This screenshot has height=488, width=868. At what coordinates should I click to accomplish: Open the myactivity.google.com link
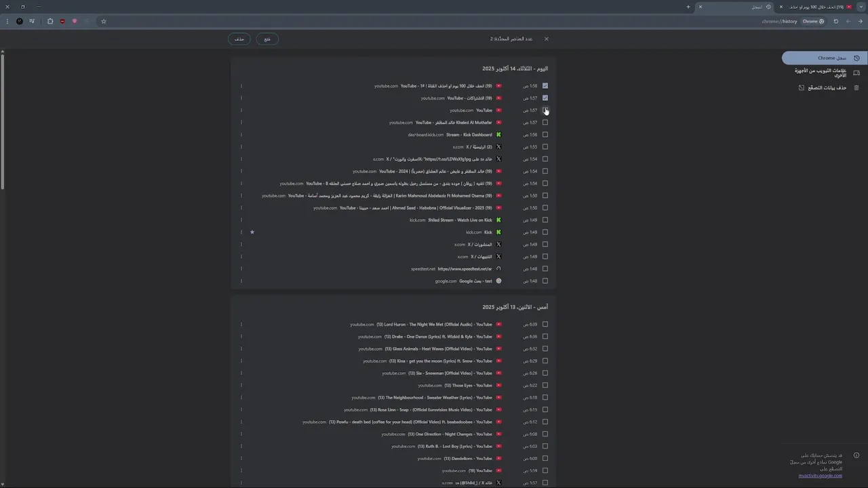tap(821, 476)
